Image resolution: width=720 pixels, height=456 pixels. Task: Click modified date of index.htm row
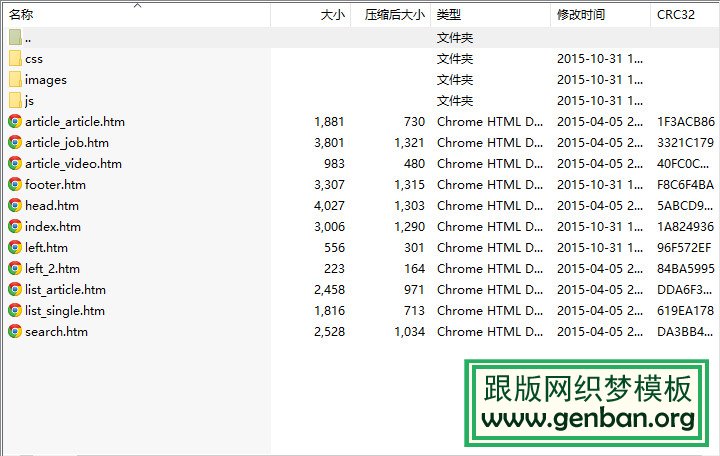600,227
